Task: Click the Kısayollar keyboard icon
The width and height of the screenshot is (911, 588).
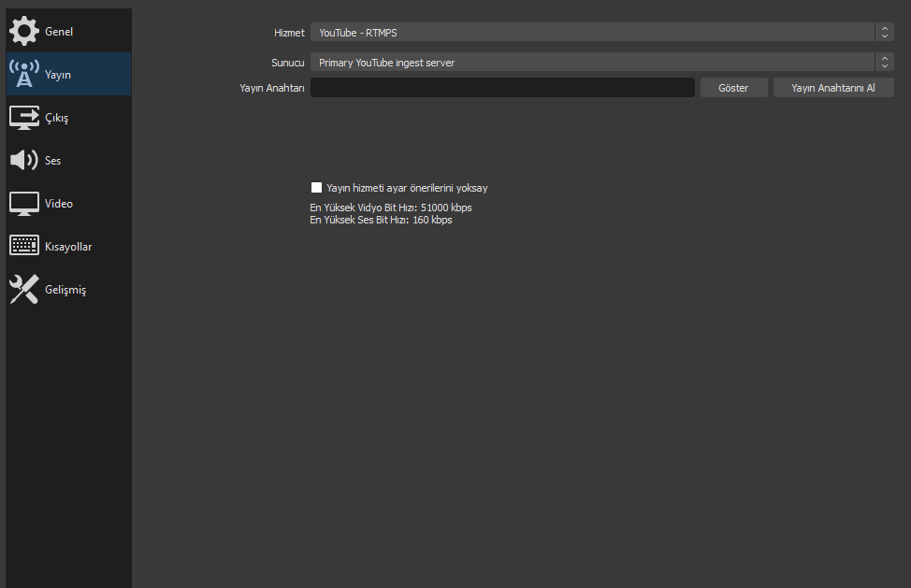Action: [x=23, y=246]
